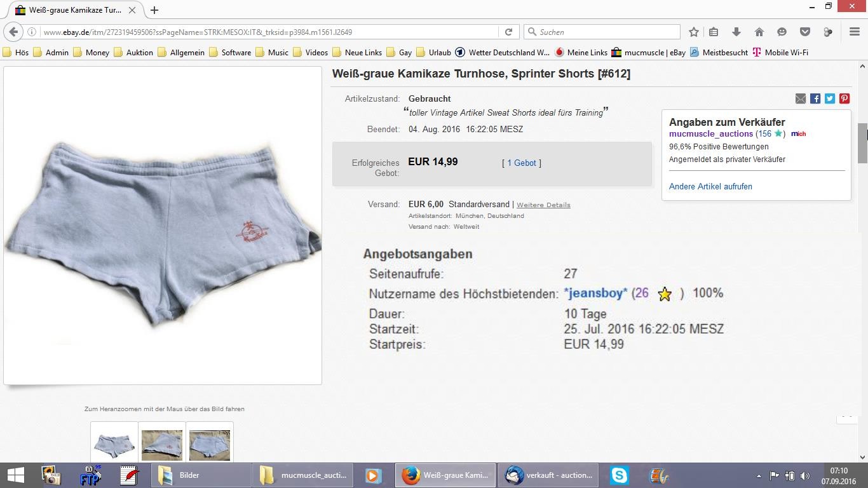
Task: Click the Pocket icon in toolbar
Action: tap(804, 32)
